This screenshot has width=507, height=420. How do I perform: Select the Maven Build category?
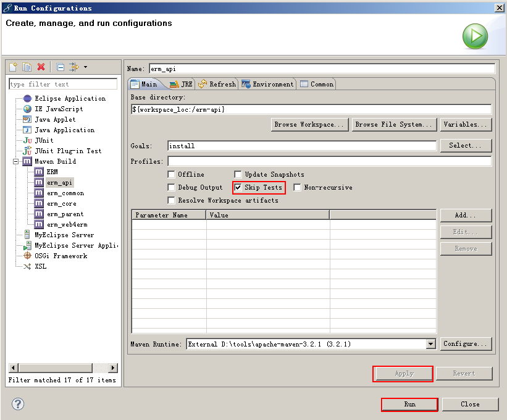pos(56,161)
